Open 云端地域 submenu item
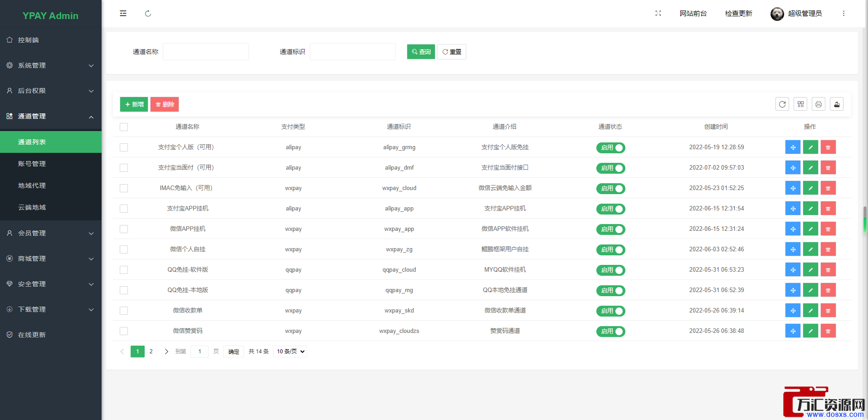Image resolution: width=868 pixels, height=420 pixels. pyautogui.click(x=51, y=207)
